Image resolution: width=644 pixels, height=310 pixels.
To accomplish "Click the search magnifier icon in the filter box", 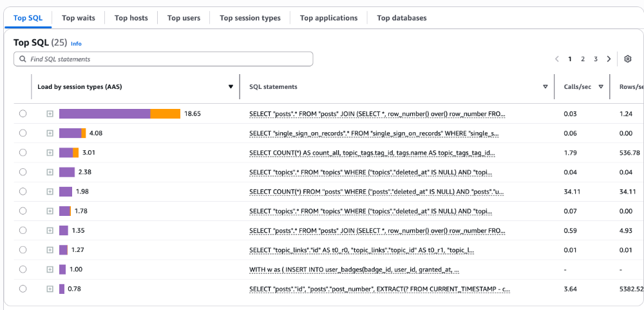I will click(x=23, y=59).
